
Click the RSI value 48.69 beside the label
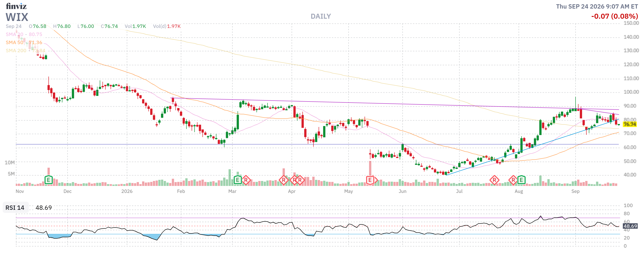click(43, 208)
